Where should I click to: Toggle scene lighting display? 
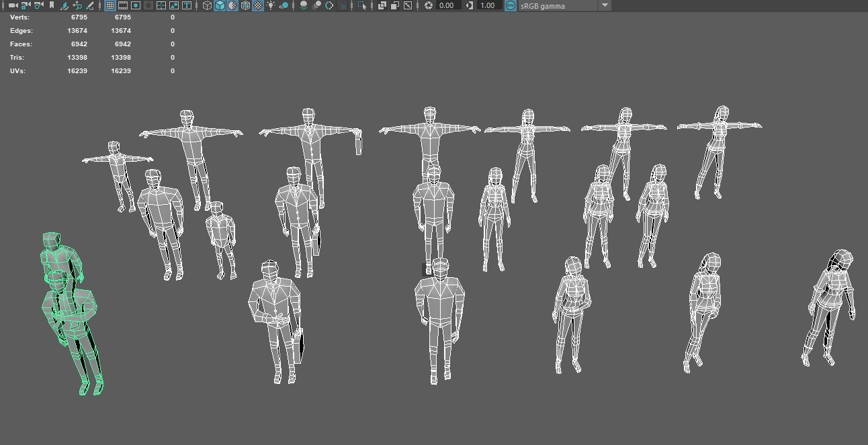(x=271, y=5)
